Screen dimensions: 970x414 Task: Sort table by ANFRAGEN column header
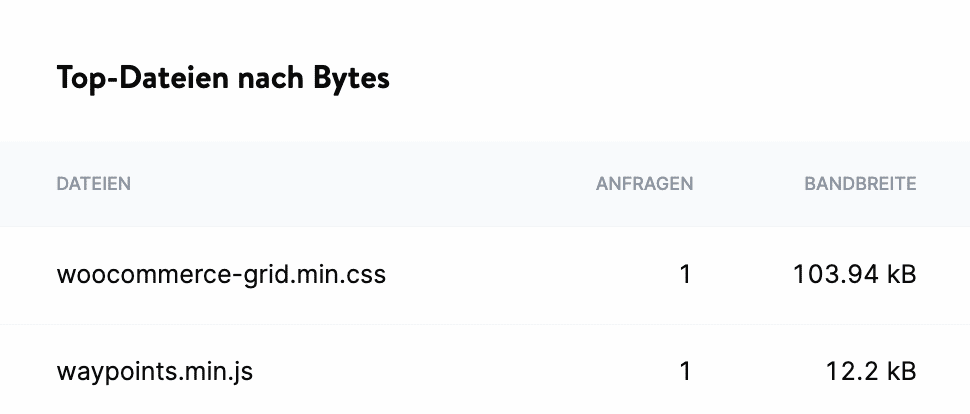tap(644, 184)
